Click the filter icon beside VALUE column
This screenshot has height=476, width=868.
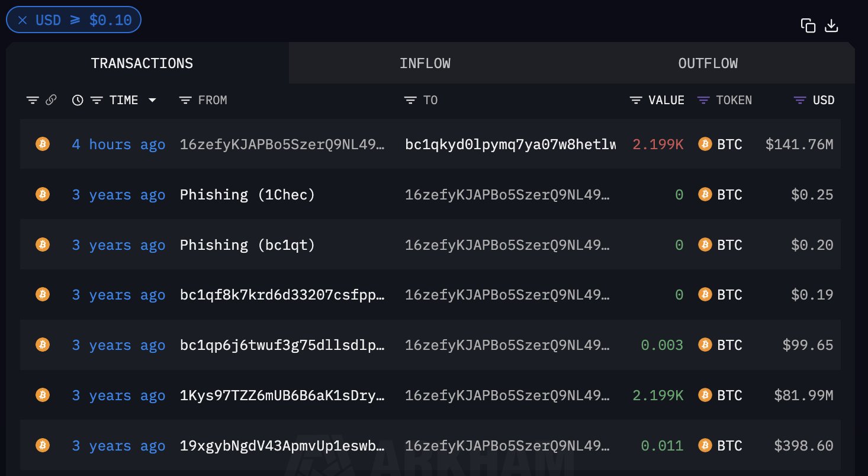coord(635,100)
